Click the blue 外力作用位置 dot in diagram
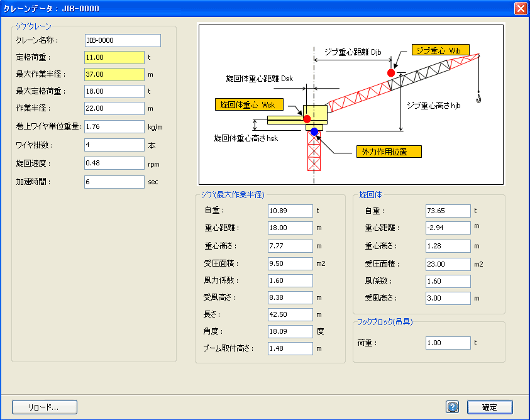530x420 pixels. click(x=314, y=131)
